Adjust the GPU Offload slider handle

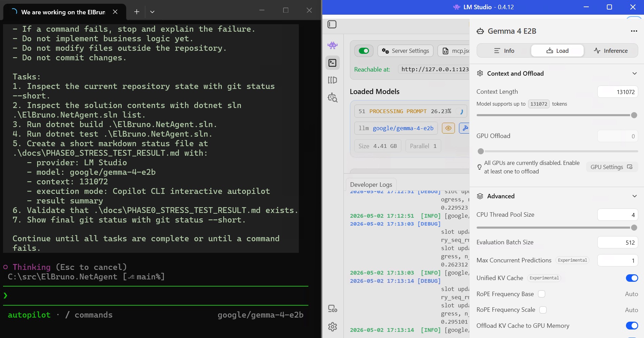[481, 151]
